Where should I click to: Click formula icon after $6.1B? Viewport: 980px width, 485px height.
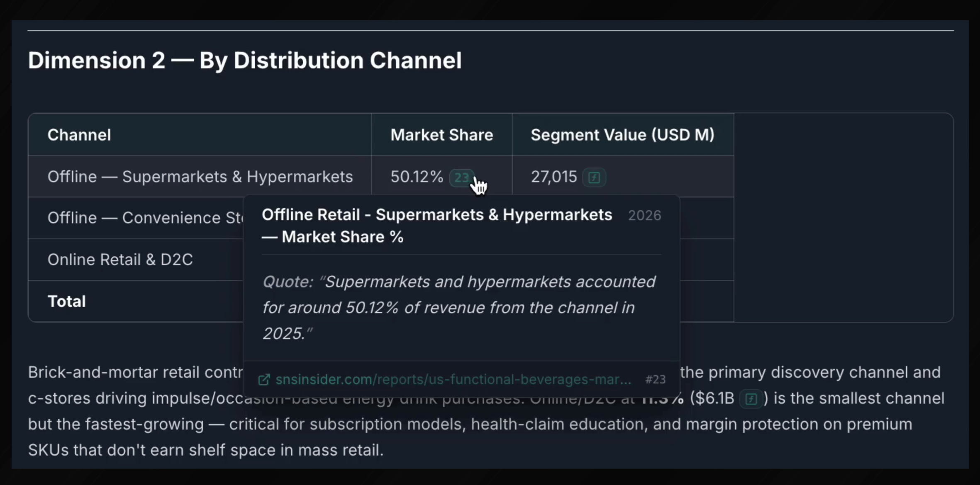click(x=751, y=399)
